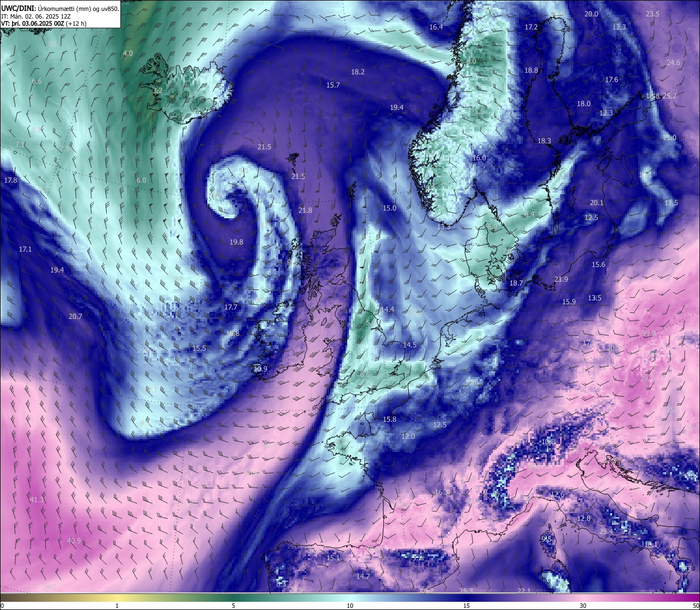Click the 16.0 value over Norway
Viewport: 700px width, 610px height.
[479, 158]
